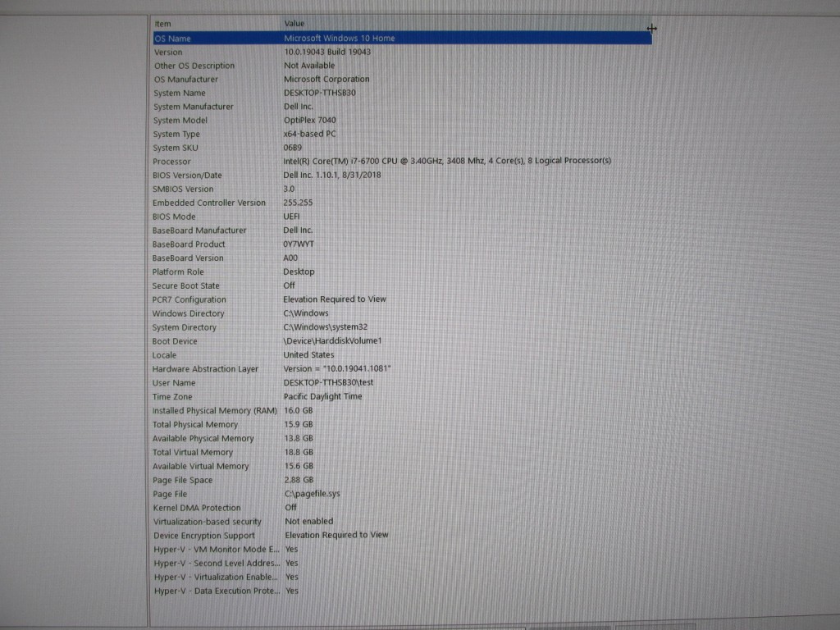Click the 0Y7WYT baseboard product value
This screenshot has width=840, height=630.
point(299,244)
